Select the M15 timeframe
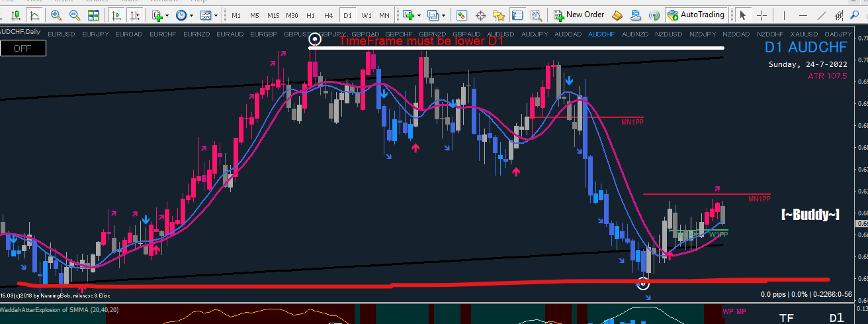The image size is (868, 324). click(273, 15)
